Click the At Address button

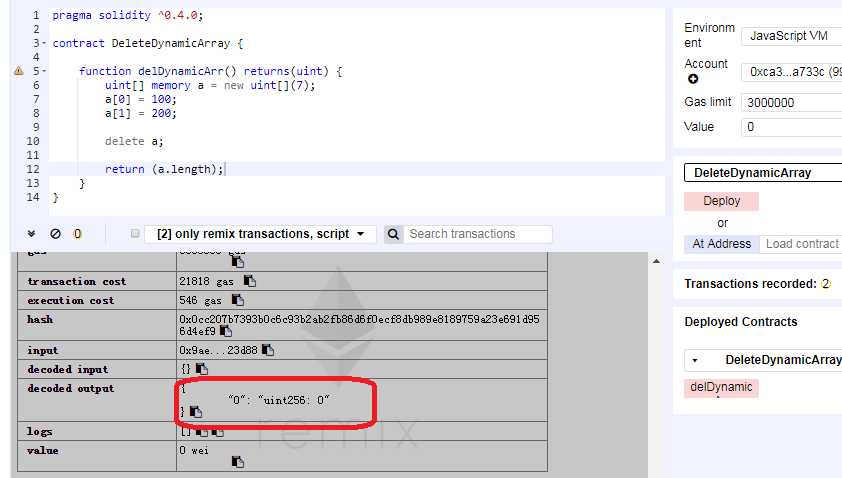coord(721,244)
